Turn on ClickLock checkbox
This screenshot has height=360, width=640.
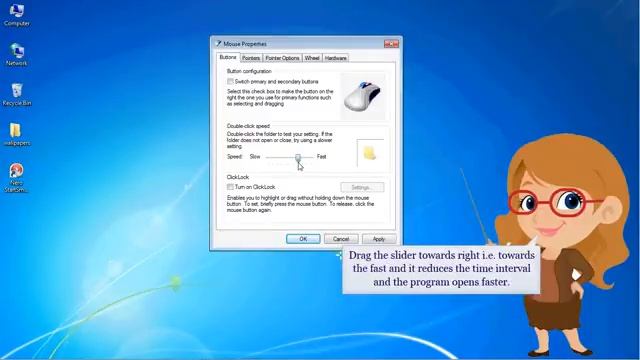click(230, 187)
